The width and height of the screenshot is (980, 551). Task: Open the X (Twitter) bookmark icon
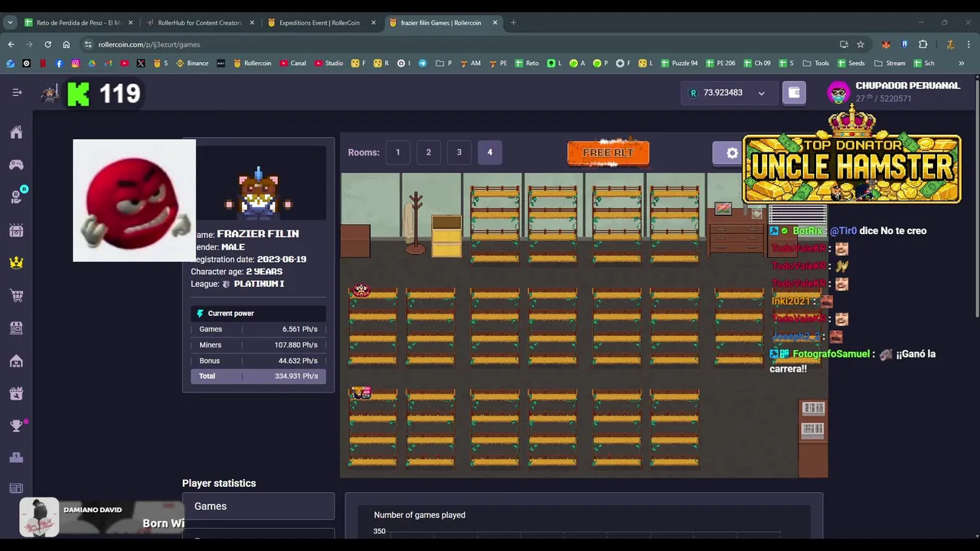pos(141,64)
